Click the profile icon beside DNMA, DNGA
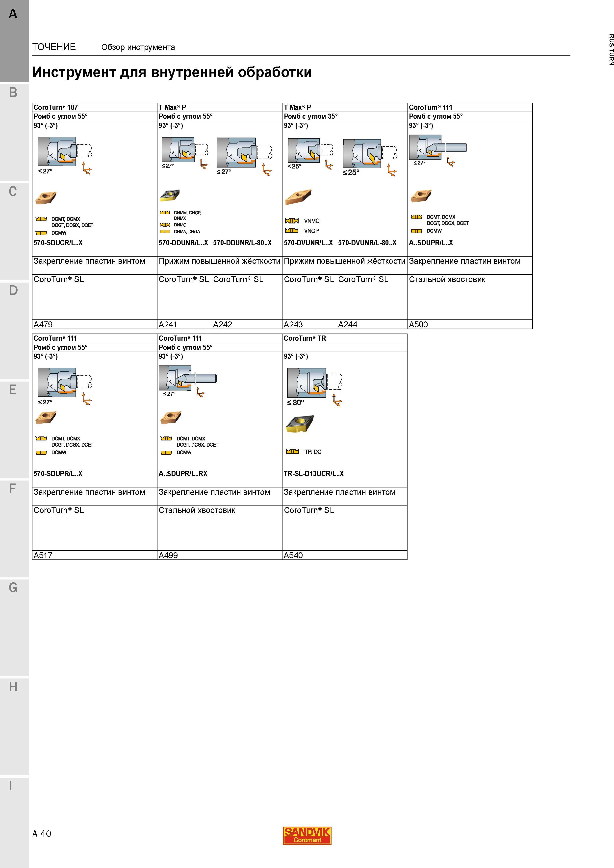The height and width of the screenshot is (868, 614). click(x=165, y=231)
